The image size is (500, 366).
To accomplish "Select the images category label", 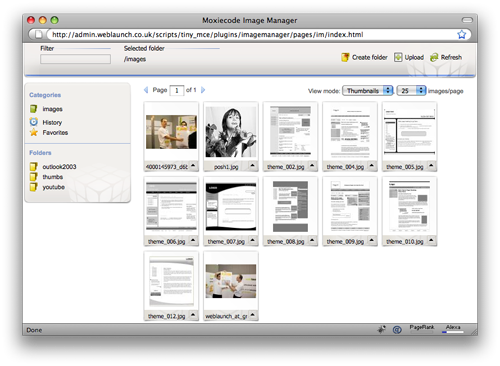I will tap(52, 109).
